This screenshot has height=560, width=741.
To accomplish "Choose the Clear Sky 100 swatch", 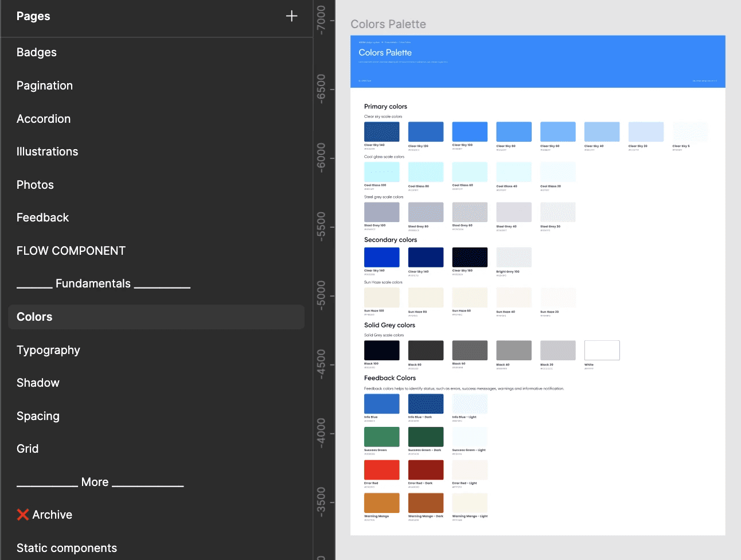I will (470, 131).
